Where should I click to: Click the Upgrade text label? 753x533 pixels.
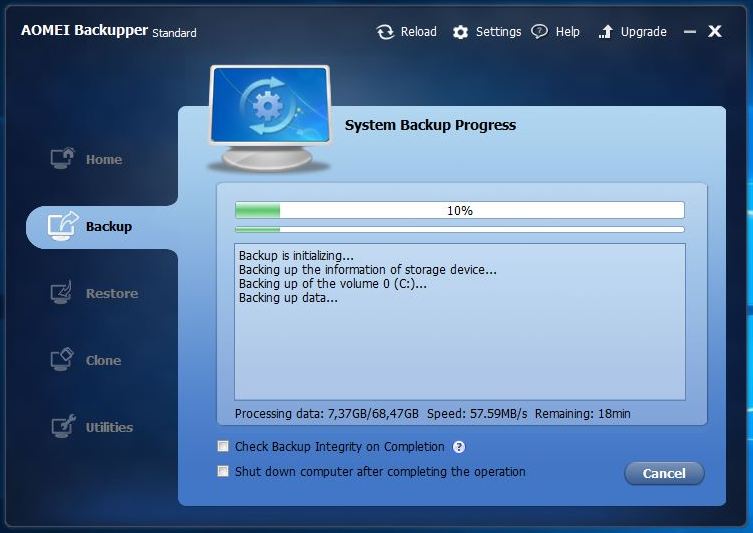(644, 32)
